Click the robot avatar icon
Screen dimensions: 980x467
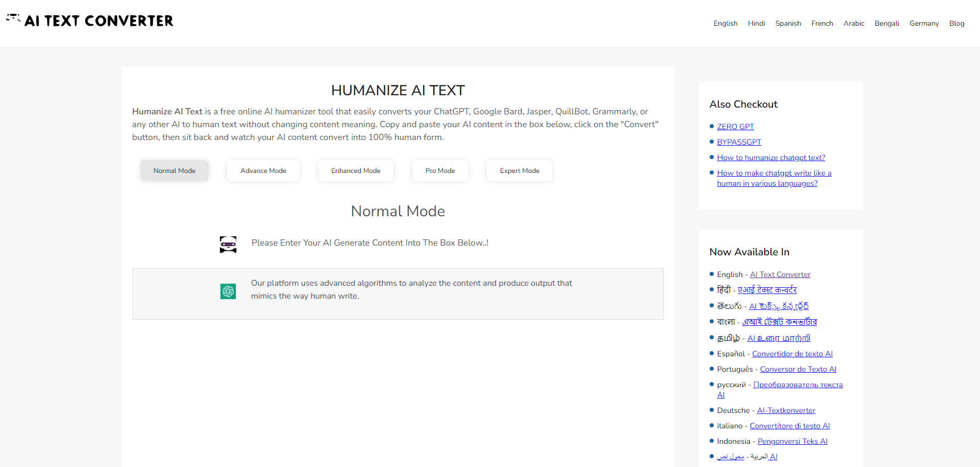(x=228, y=244)
